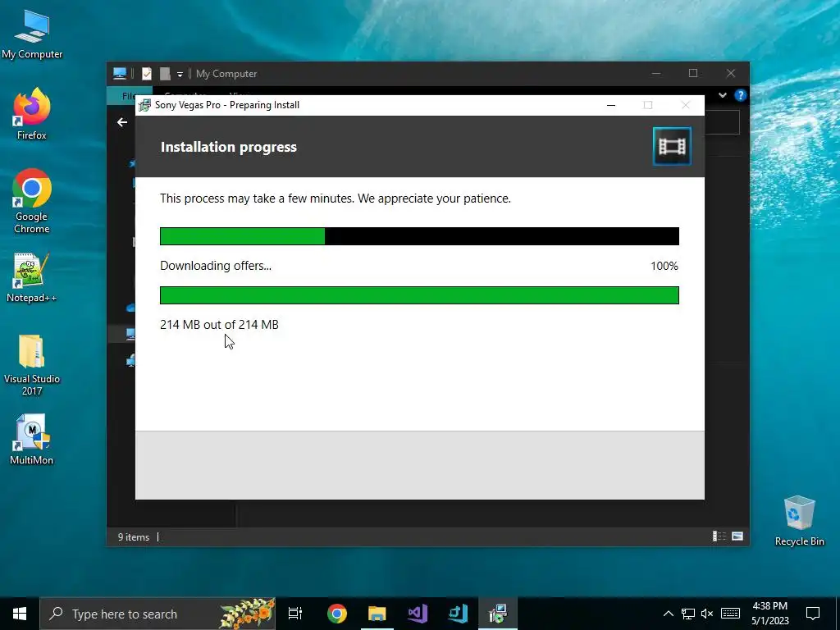This screenshot has height=630, width=840.
Task: Click Properties quick access icon in Explorer
Action: point(147,73)
